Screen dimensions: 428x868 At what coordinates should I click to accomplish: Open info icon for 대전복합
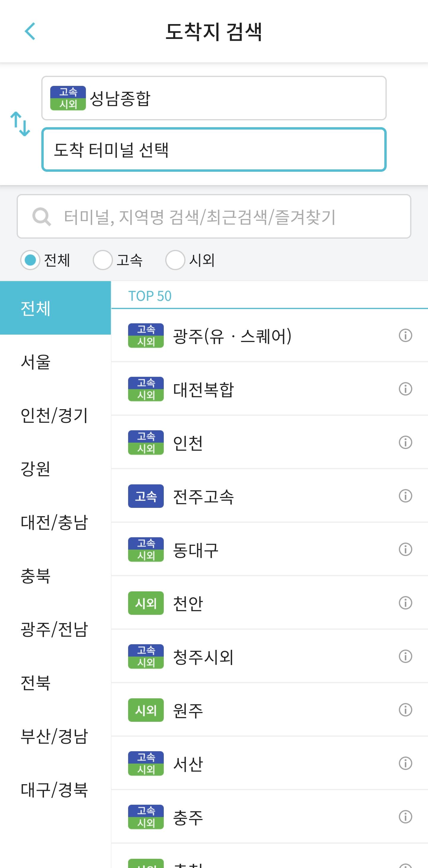pyautogui.click(x=405, y=389)
